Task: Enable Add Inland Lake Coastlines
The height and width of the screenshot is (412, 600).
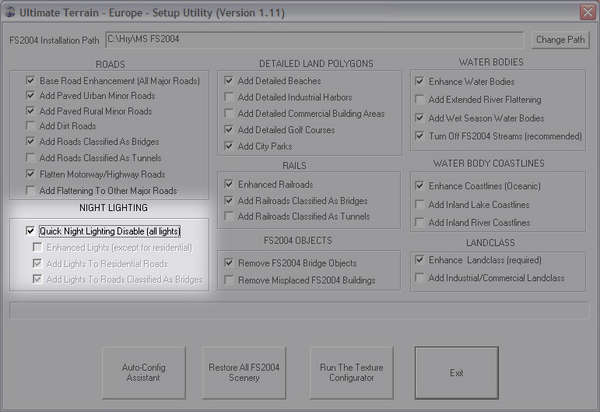Action: 420,205
